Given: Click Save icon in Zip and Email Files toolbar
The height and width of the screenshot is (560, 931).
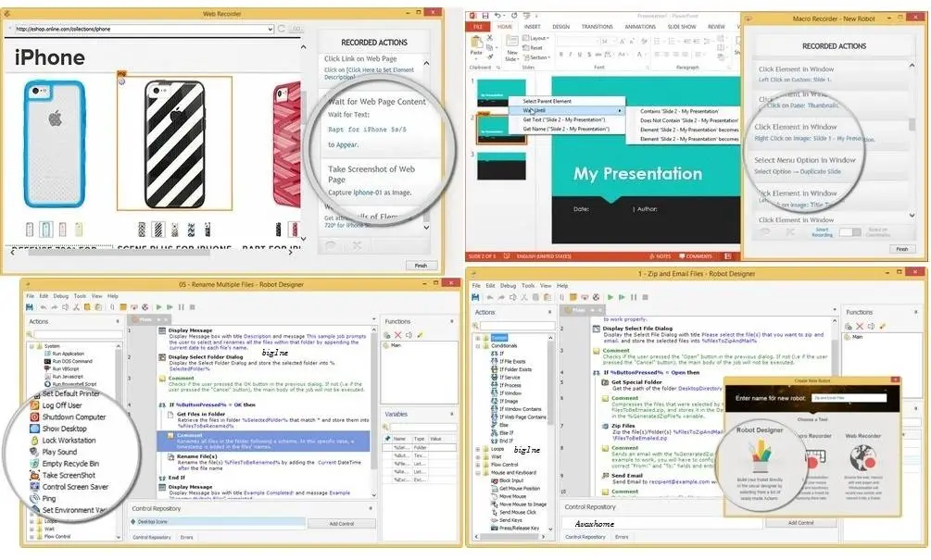Looking at the screenshot, I should point(475,297).
